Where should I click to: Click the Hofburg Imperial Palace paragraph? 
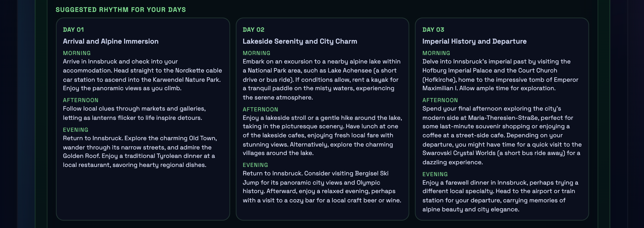500,75
